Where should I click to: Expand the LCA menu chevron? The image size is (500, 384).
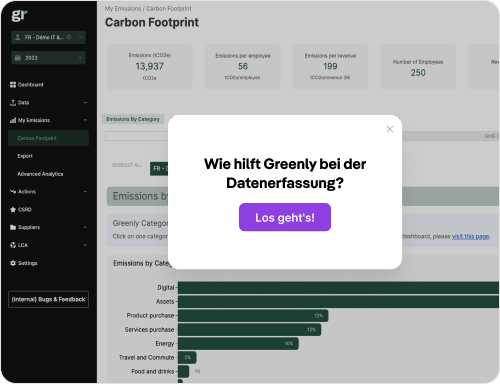[x=85, y=245]
